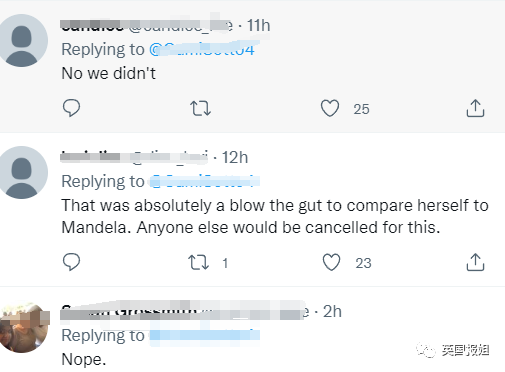Image resolution: width=505 pixels, height=372 pixels.
Task: Open the "Nope." reply text
Action: coord(84,359)
